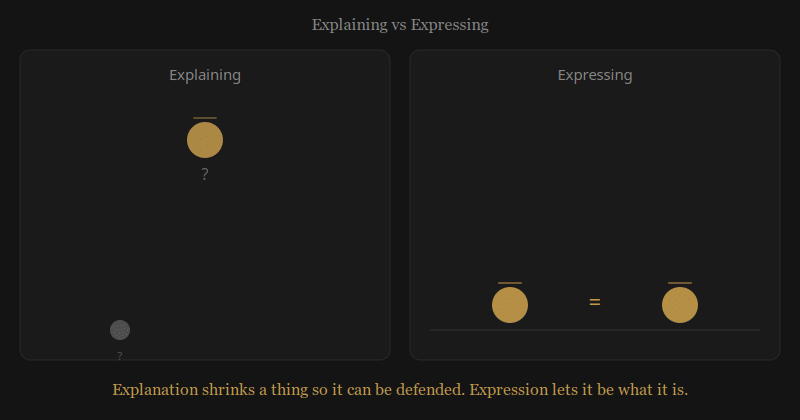This screenshot has width=800, height=420.
Task: Click the word Expressing in the top title
Action: tap(449, 24)
